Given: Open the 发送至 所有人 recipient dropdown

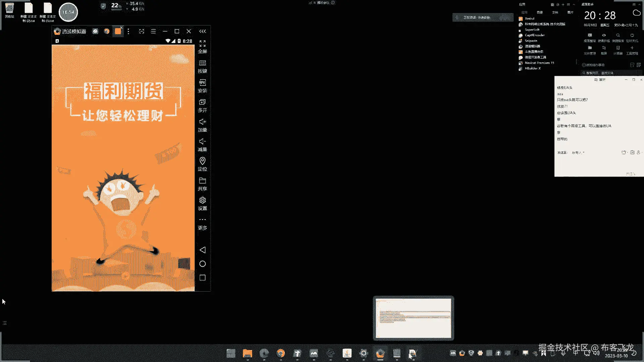Looking at the screenshot, I should [578, 153].
